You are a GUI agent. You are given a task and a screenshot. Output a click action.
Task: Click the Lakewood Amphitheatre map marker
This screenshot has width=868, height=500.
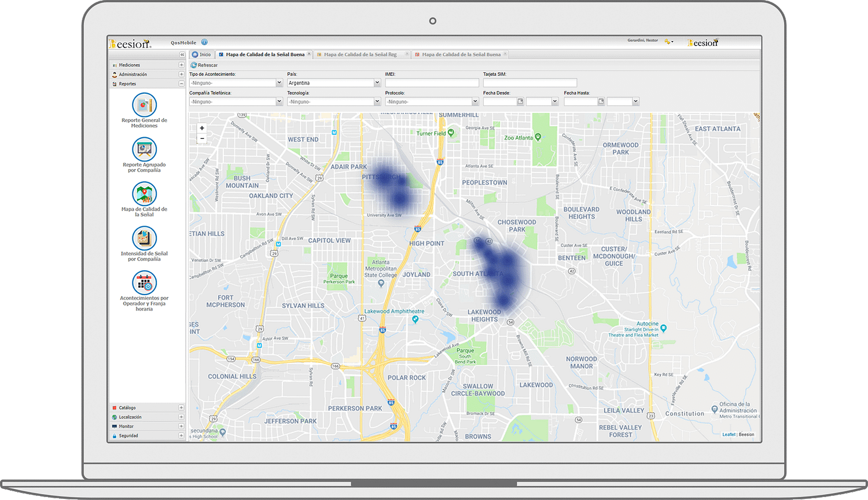pos(415,319)
